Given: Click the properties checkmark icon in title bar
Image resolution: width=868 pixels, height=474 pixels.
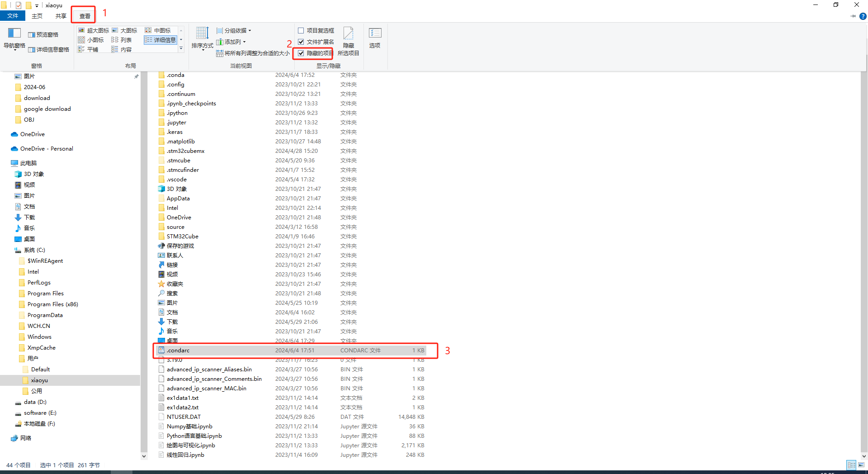Looking at the screenshot, I should (19, 5).
